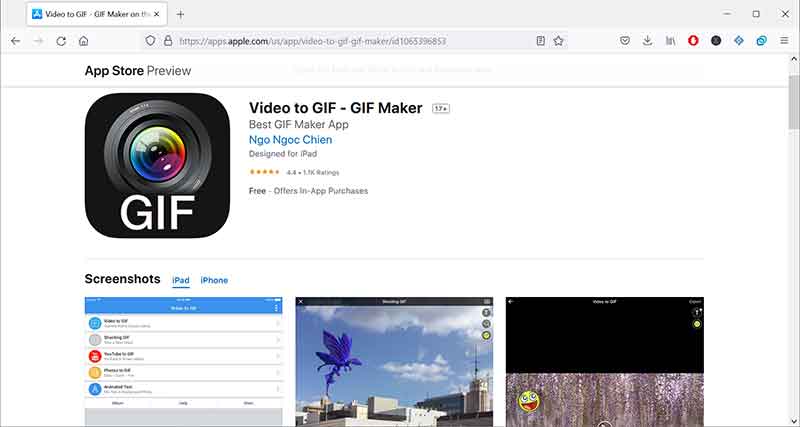800x427 pixels.
Task: Switch screenshots to the iPhone tab
Action: pyautogui.click(x=214, y=280)
